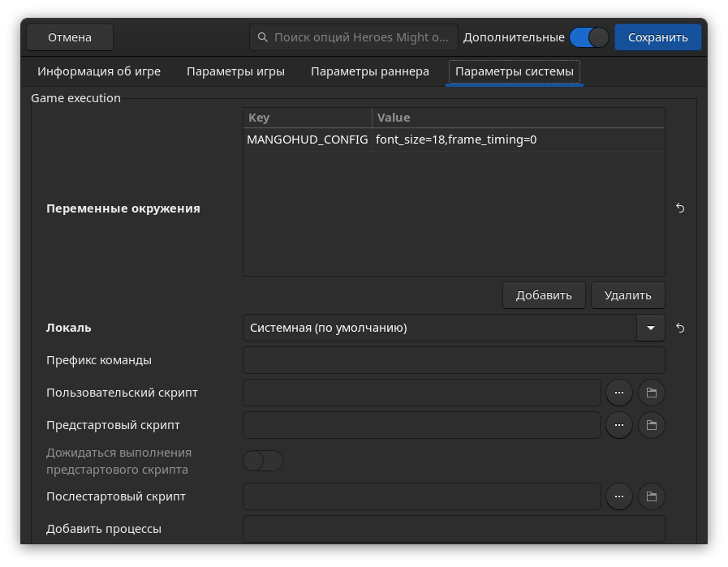
Task: Select the Параметры системы tab
Action: [x=515, y=71]
